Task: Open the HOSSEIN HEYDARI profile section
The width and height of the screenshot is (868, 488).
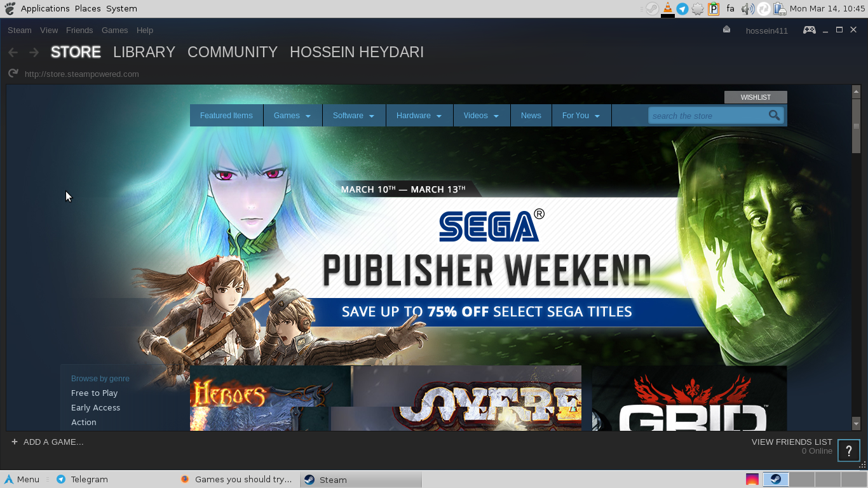Action: [356, 52]
